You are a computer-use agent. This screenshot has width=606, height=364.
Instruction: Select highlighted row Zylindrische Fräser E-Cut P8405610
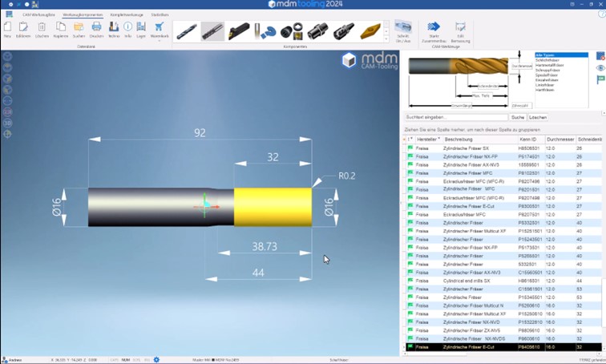pos(503,347)
